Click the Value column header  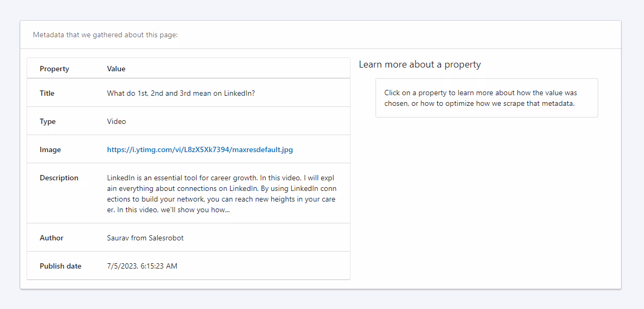click(x=116, y=69)
